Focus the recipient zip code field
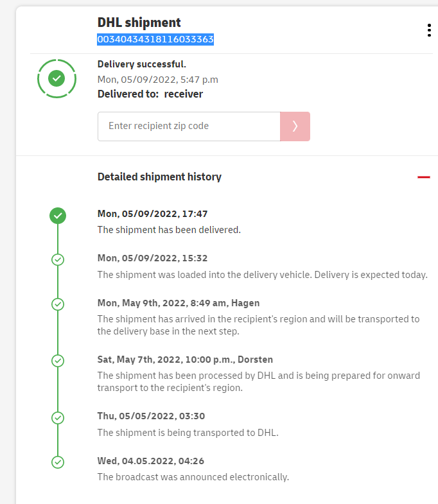Viewport: 438px width, 504px height. pos(189,126)
